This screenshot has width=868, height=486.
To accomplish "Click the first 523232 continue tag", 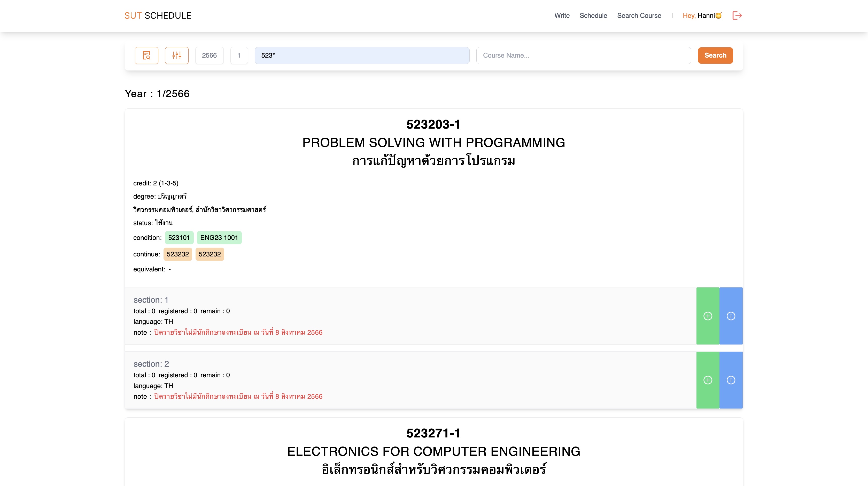I will [177, 254].
